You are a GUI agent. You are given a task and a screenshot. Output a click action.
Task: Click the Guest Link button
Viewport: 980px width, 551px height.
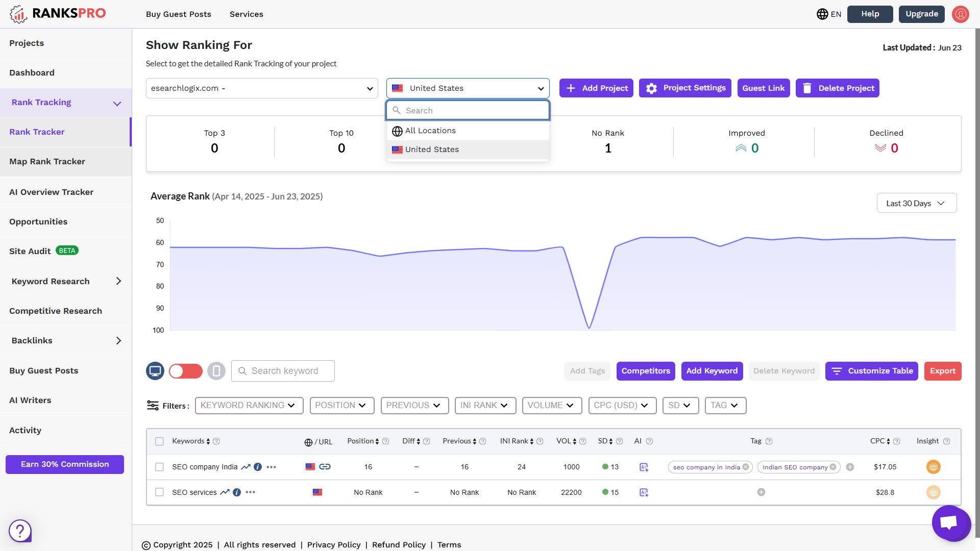764,88
